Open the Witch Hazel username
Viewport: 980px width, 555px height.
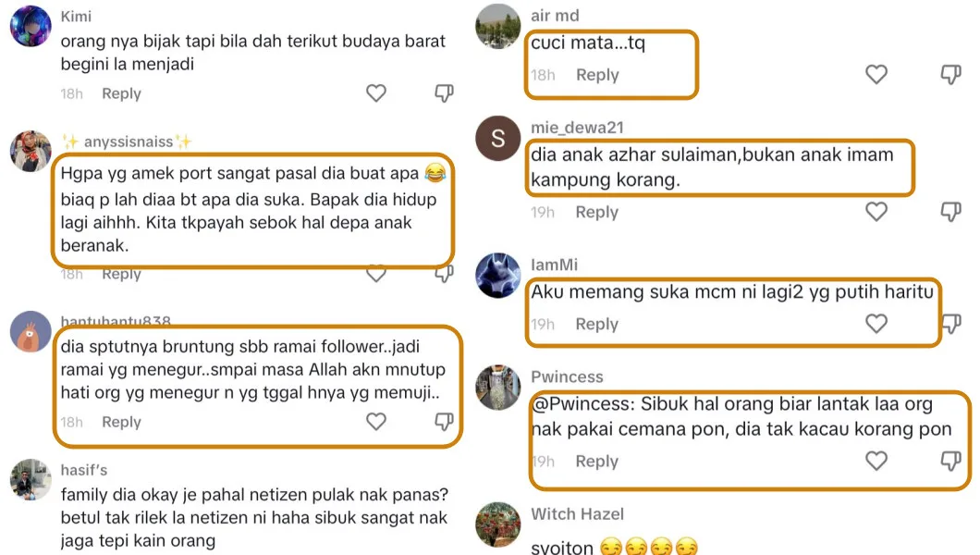(x=577, y=514)
